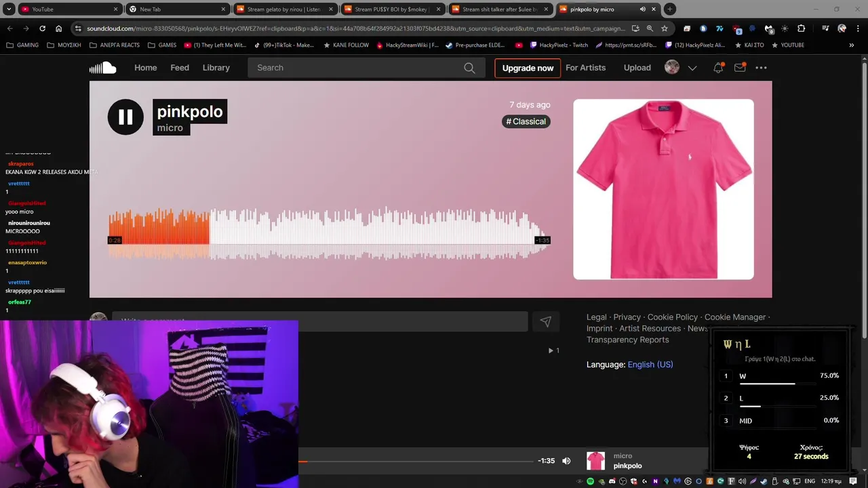Mute the pinkpolo tab via speaker icon
Image resolution: width=868 pixels, height=488 pixels.
coord(642,9)
